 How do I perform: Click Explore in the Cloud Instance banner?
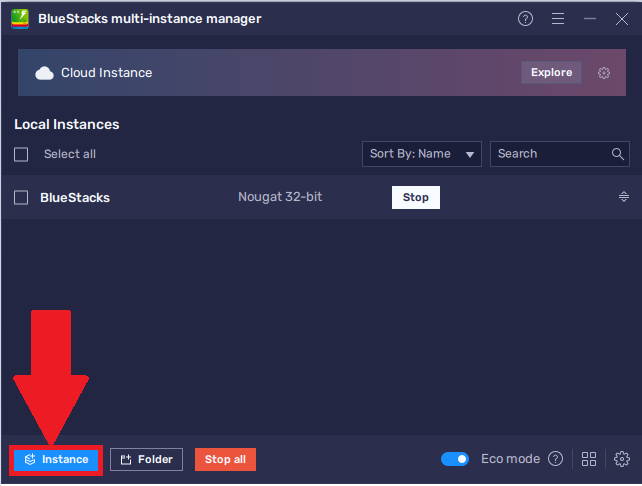(551, 72)
